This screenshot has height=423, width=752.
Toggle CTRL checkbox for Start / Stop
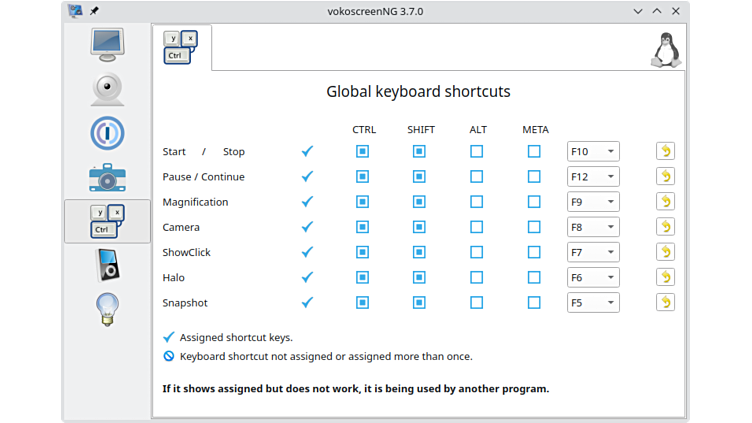click(363, 151)
